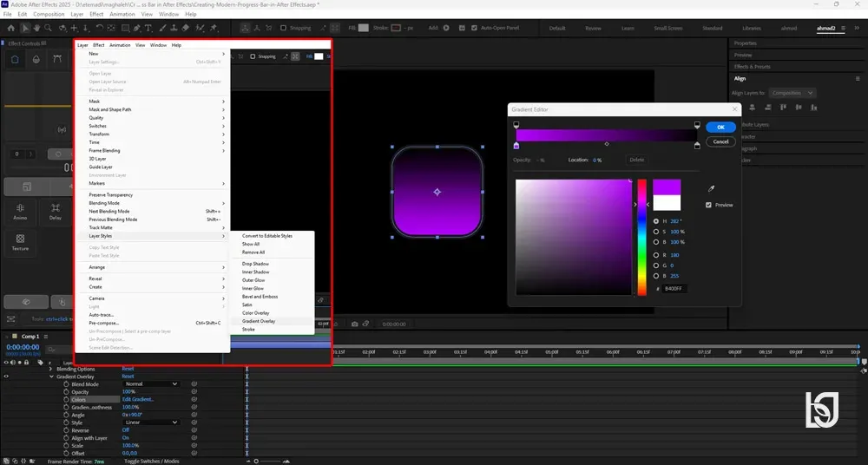Toggle the Auto-Open Panel checkbox
868x465 pixels.
(x=474, y=28)
